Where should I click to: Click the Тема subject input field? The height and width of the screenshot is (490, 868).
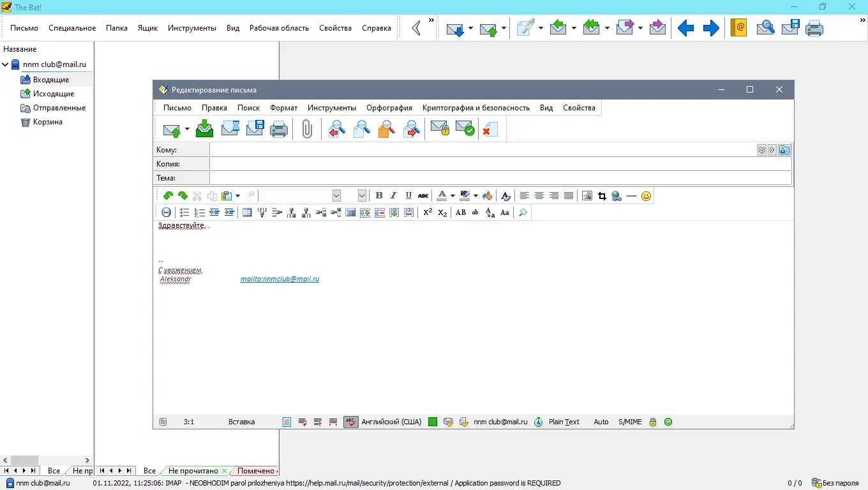coord(500,178)
